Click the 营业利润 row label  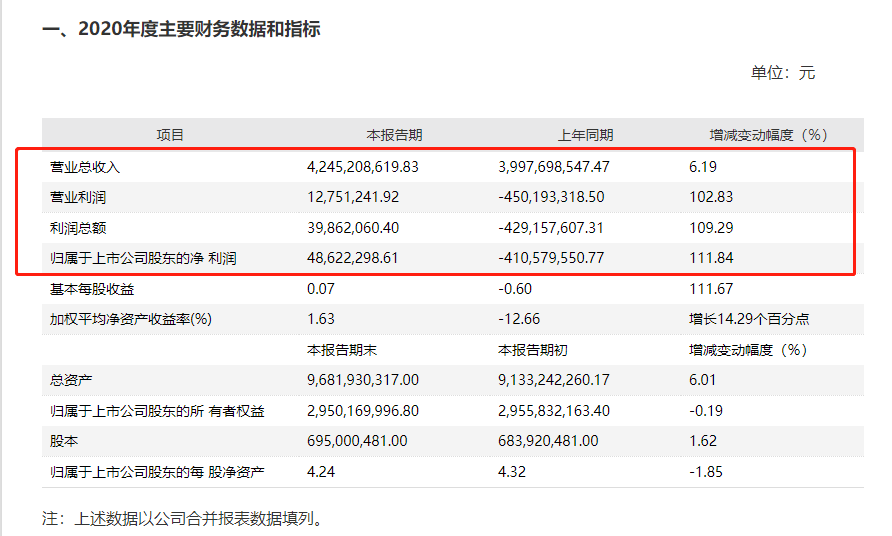[78, 197]
